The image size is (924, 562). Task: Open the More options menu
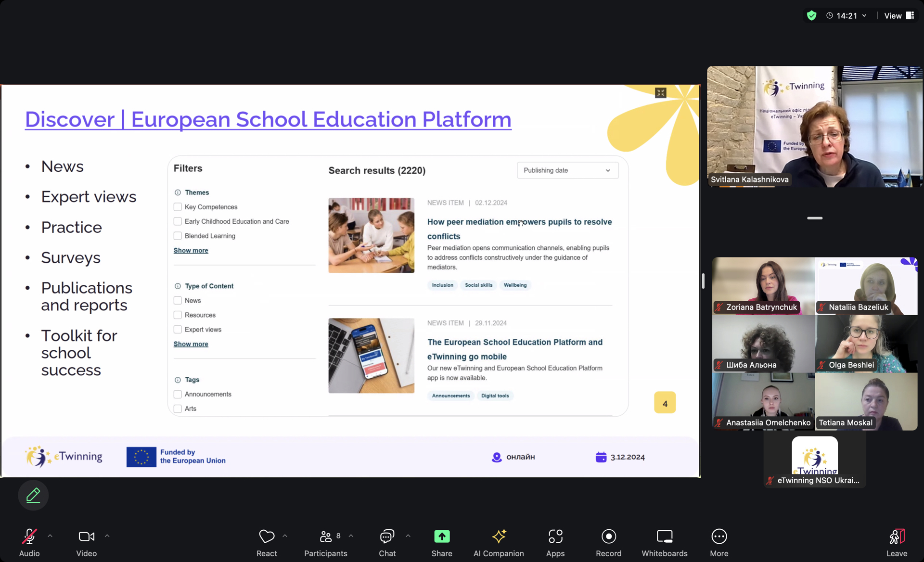pos(719,542)
